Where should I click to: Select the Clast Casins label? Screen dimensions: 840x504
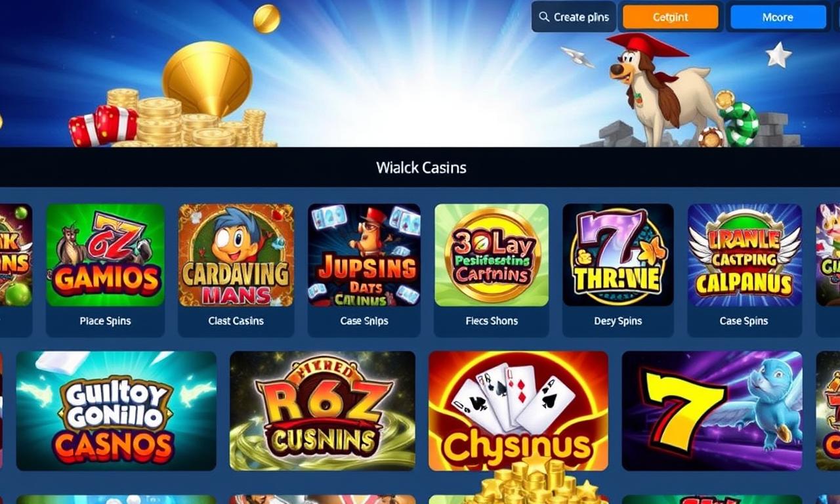[236, 321]
